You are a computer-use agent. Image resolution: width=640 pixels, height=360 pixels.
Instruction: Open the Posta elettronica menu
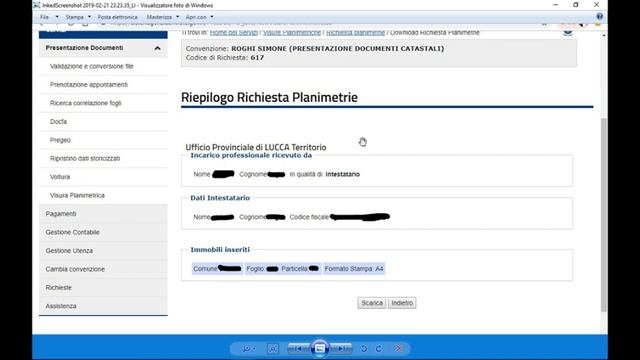pyautogui.click(x=118, y=17)
